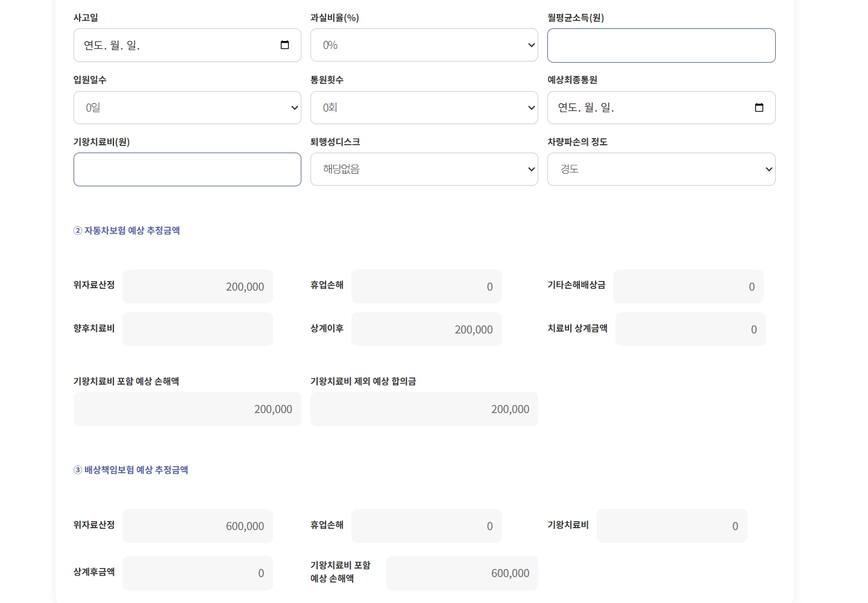The height and width of the screenshot is (603, 868).
Task: Select the 기타손해배상금 value field
Action: point(688,286)
